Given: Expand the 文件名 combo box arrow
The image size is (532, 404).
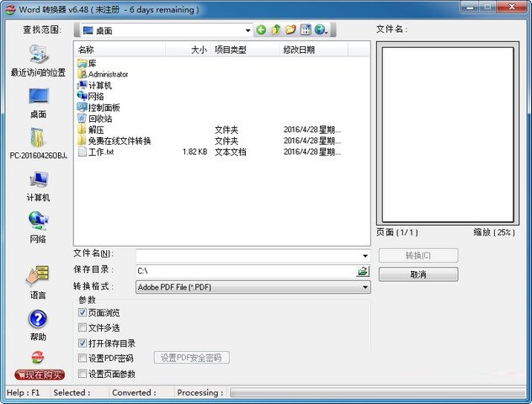Looking at the screenshot, I should tap(365, 256).
